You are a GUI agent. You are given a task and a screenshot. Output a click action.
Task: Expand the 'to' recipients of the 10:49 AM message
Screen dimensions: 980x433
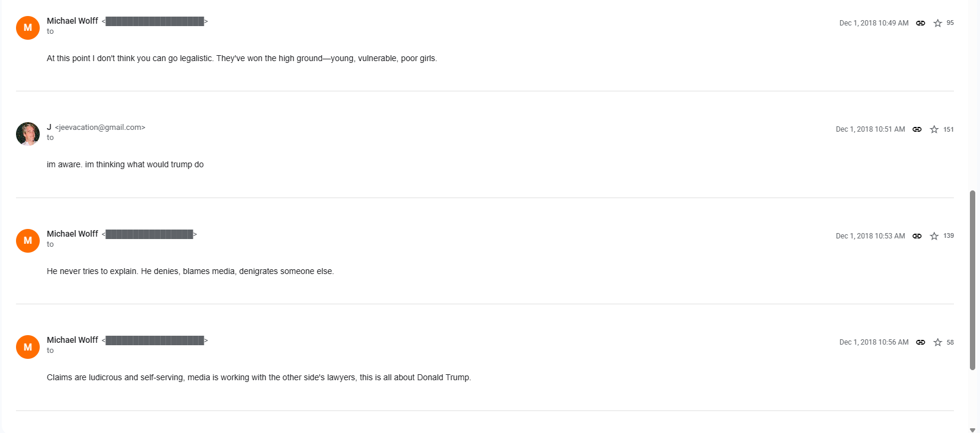[50, 31]
